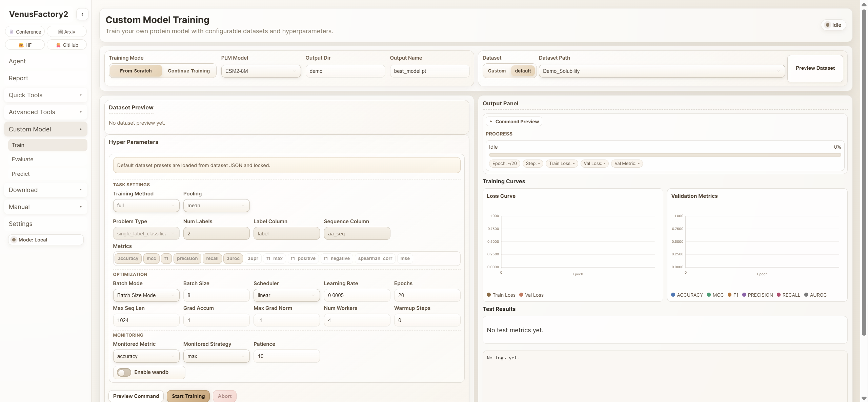Focus the Patience field
This screenshot has width=868, height=402.
286,356
